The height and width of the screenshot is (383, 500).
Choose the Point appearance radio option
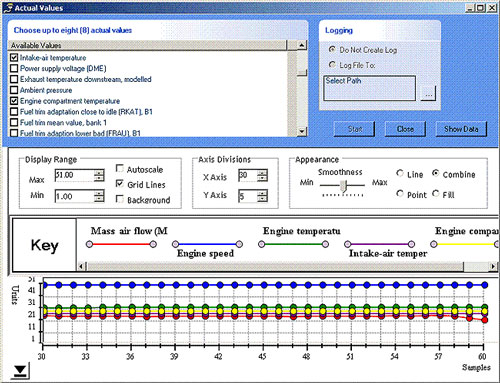point(400,194)
